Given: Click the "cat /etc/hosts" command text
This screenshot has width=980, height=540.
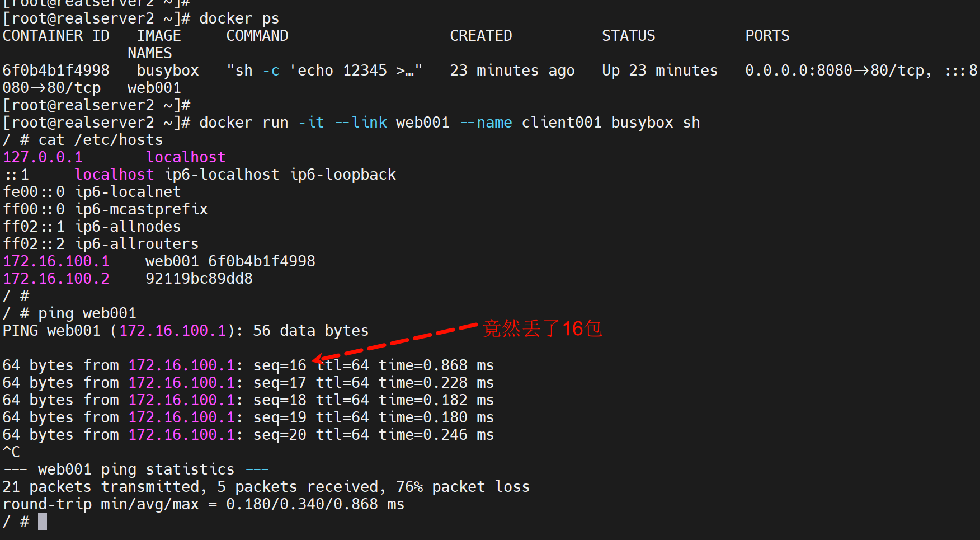Looking at the screenshot, I should pyautogui.click(x=101, y=140).
